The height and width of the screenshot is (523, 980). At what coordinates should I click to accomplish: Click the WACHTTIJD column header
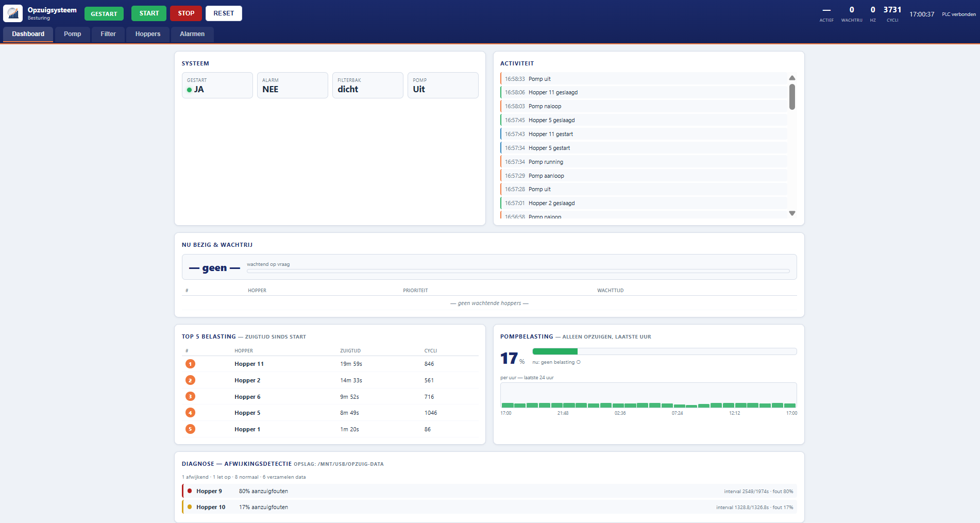611,291
